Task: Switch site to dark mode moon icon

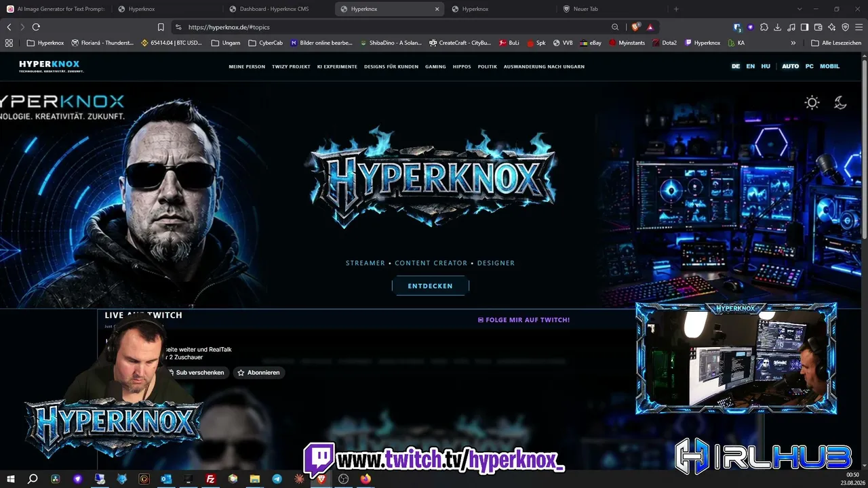Action: 840,102
